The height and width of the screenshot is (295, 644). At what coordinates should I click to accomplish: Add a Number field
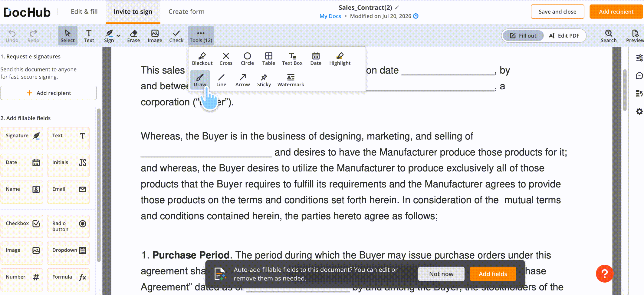[x=22, y=280]
